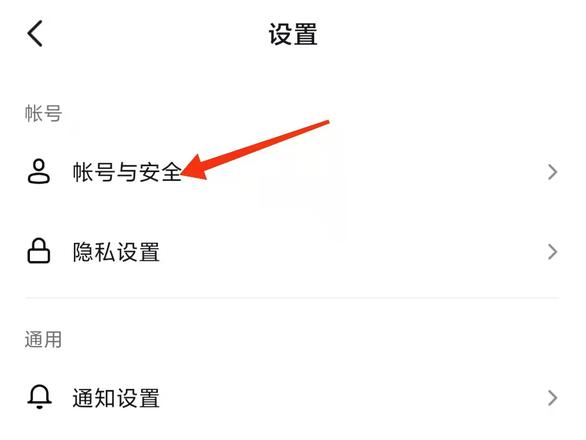Screen dimensions: 586x440
Task: Go back using the top-left arrow
Action: point(35,34)
